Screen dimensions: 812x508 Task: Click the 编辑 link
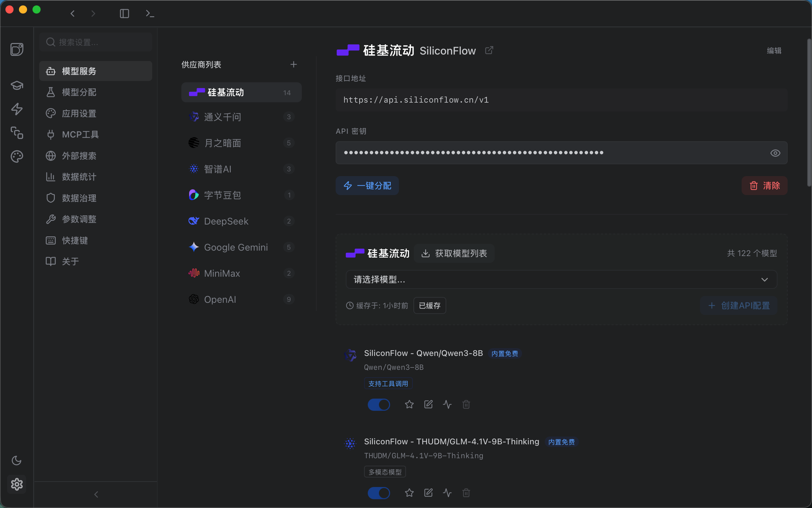coord(774,51)
